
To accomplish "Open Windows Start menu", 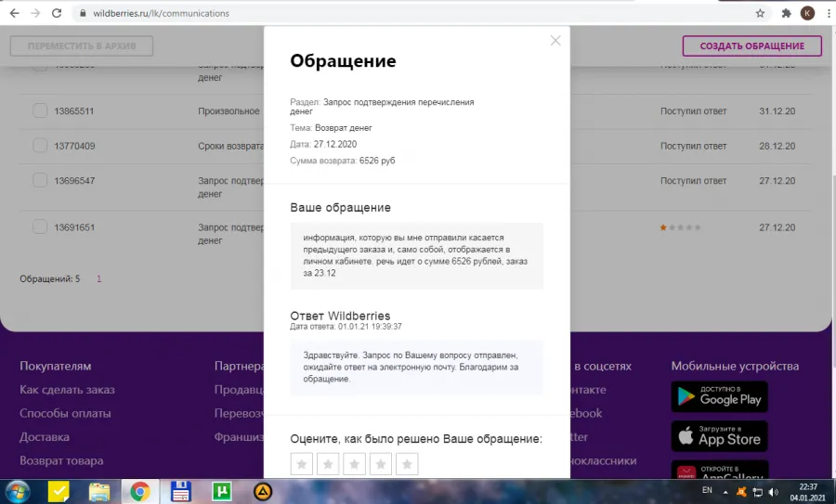I will click(x=17, y=491).
